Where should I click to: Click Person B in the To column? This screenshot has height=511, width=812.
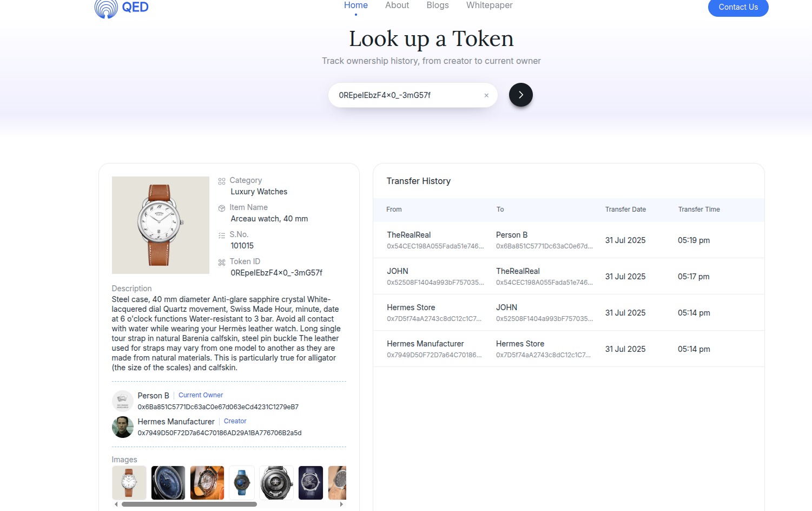512,235
